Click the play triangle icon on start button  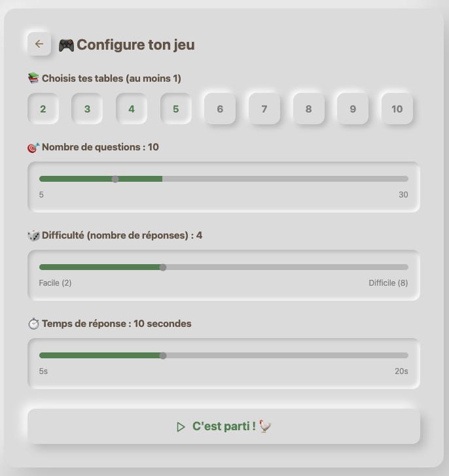point(181,427)
